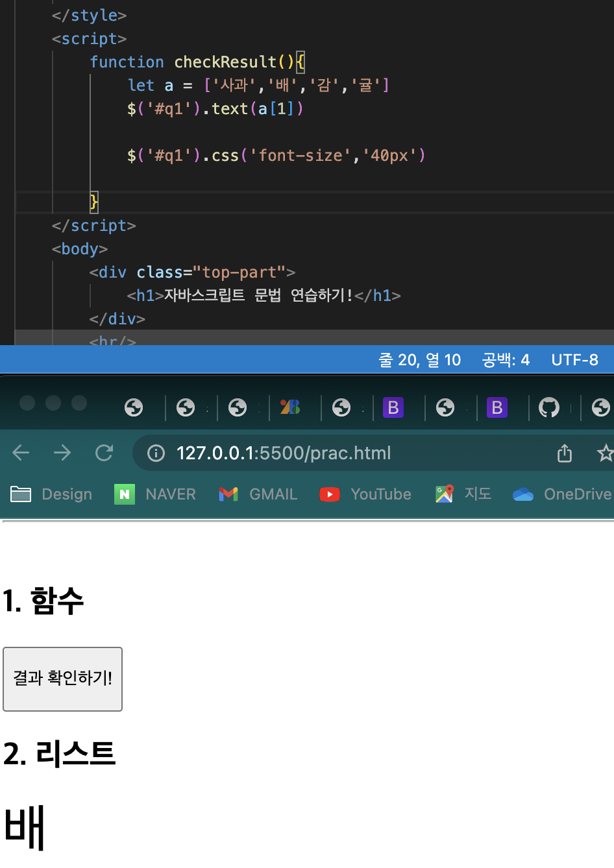
Task: Go back using the browser back arrow
Action: tap(21, 453)
